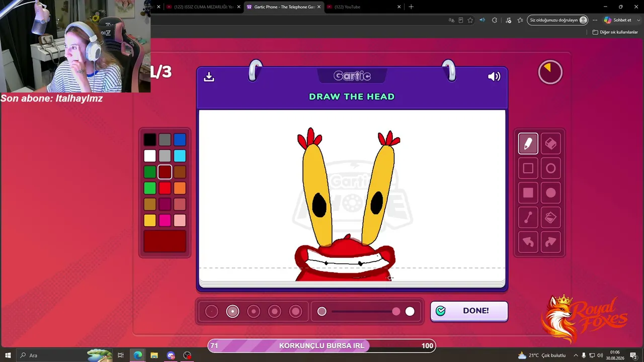Open File Explorer from the taskbar

pyautogui.click(x=154, y=355)
